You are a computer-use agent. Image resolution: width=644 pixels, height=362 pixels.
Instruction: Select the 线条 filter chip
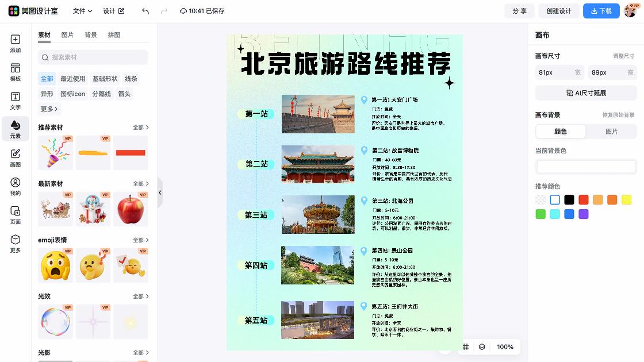click(131, 78)
